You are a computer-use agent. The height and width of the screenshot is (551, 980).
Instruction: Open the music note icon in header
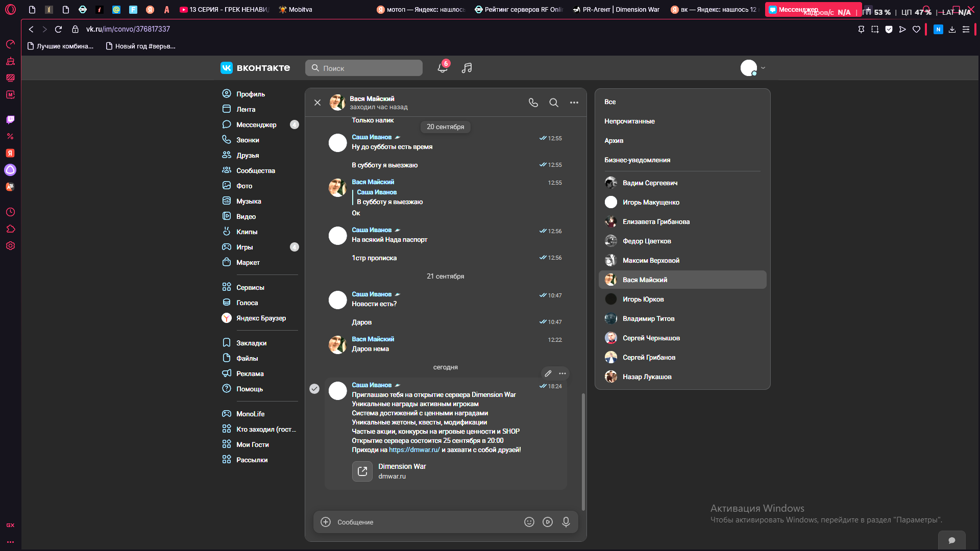point(467,68)
